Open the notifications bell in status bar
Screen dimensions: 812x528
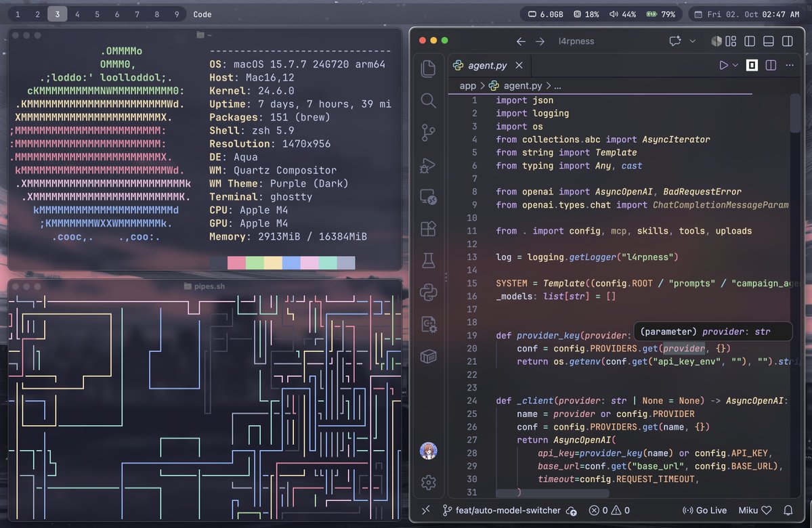coord(788,510)
